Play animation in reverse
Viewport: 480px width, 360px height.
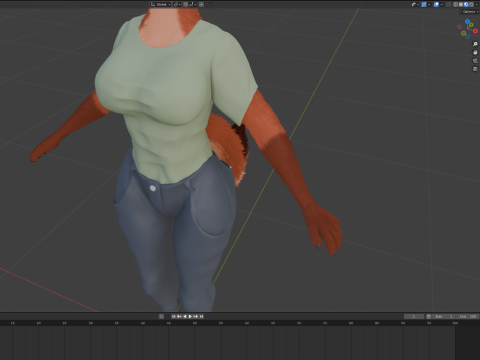(185, 316)
